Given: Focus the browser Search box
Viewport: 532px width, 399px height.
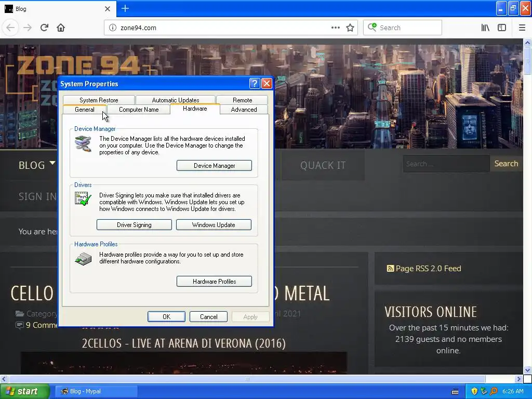Looking at the screenshot, I should 403,28.
